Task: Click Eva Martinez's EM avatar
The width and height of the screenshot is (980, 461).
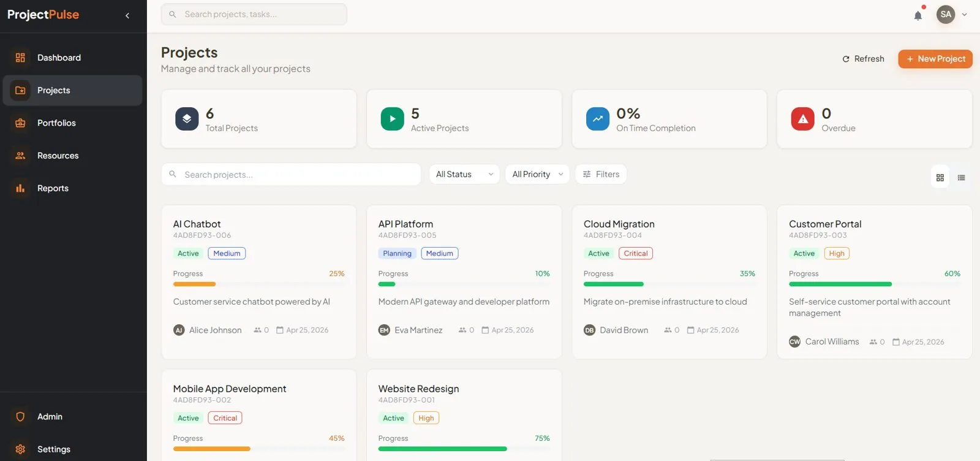Action: coord(384,330)
